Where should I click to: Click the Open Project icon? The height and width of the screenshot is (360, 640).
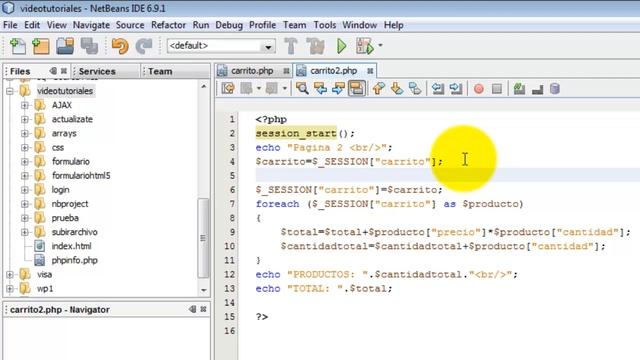click(65, 46)
